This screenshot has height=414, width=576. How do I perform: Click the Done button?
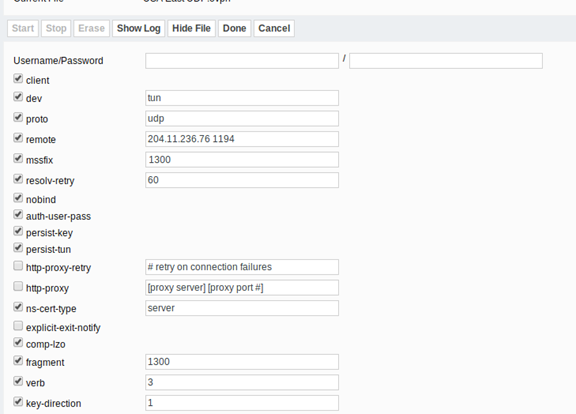[x=234, y=28]
